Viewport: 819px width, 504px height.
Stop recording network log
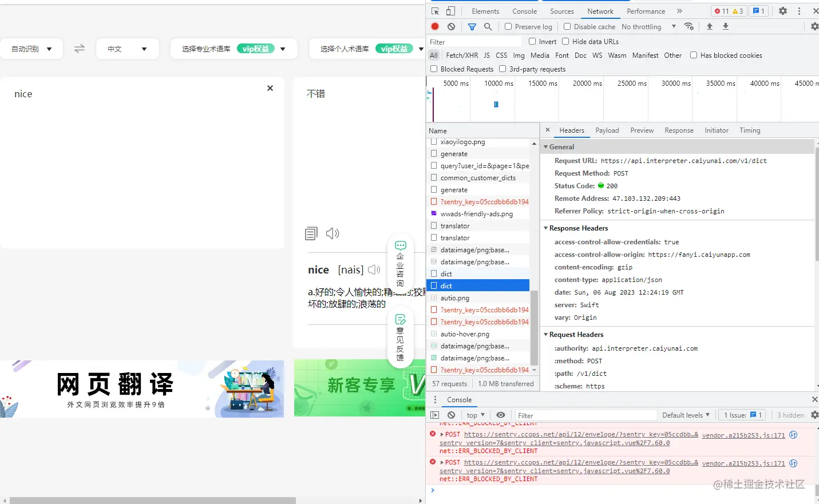435,26
